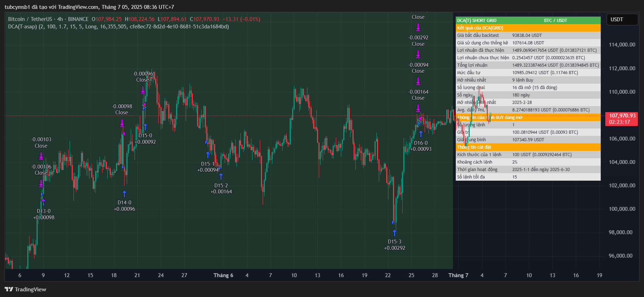Click the 110,000.00 price axis label

pos(622,92)
